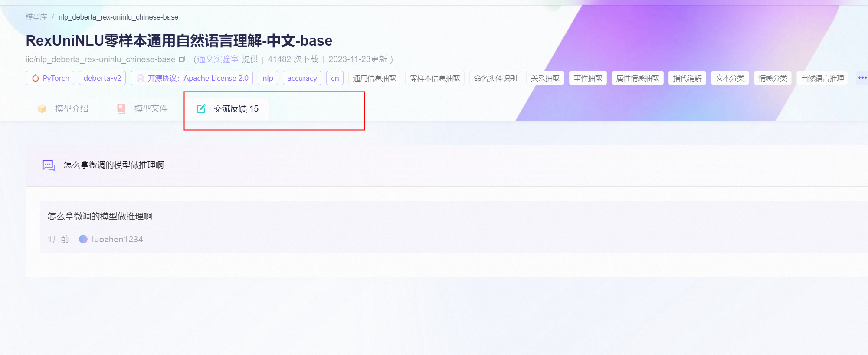Click the copy icon beside iic/nlp_deberta_rex-uninlu_chinese-base
The height and width of the screenshot is (355, 868).
[182, 59]
